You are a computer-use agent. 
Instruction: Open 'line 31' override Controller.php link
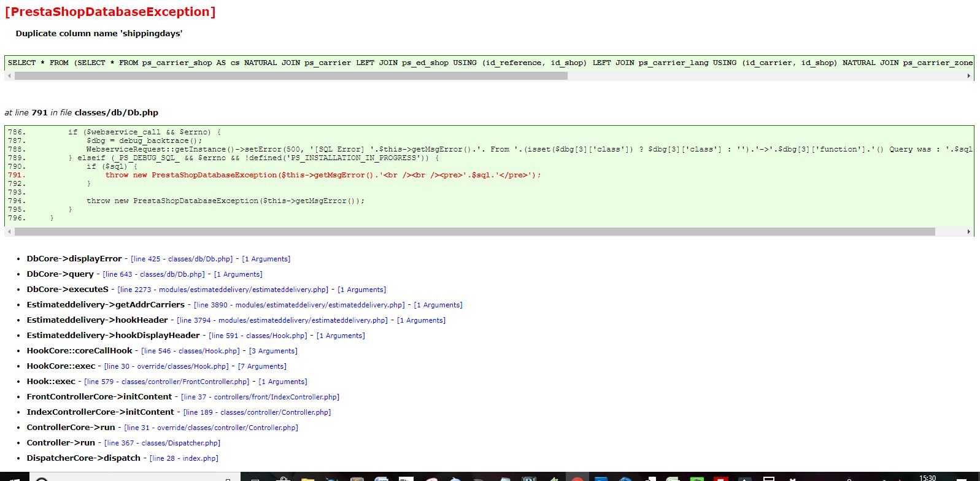pos(211,428)
